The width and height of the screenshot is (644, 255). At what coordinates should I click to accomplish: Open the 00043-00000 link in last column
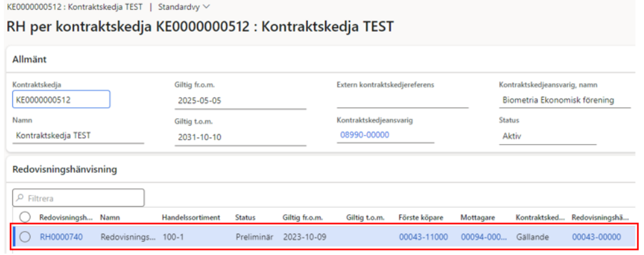coord(597,237)
